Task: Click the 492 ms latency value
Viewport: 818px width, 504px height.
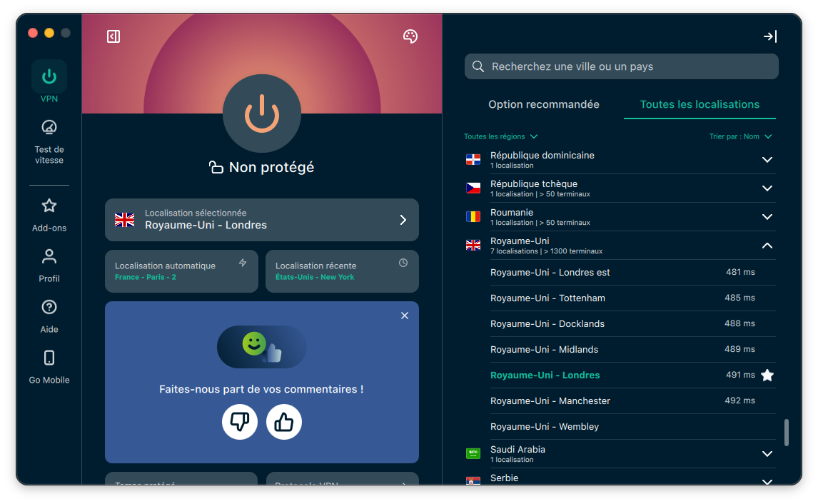Action: [x=740, y=400]
